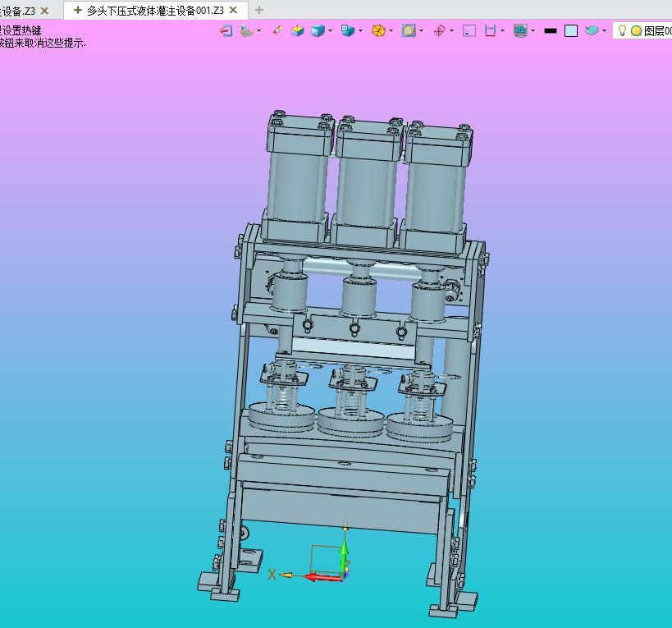Click the yellow-top box view icon
672x628 pixels.
pyautogui.click(x=297, y=31)
